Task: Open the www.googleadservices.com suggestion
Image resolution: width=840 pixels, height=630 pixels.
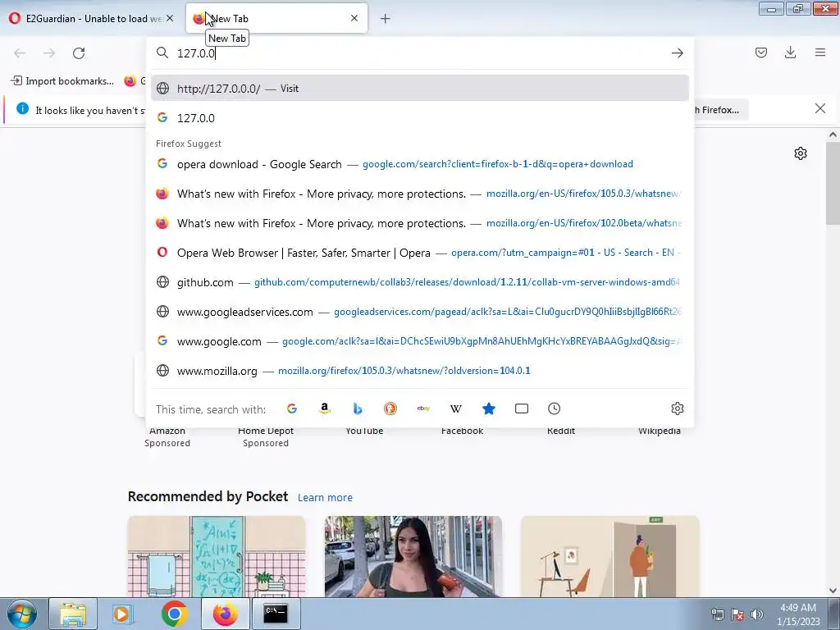Action: pos(419,311)
